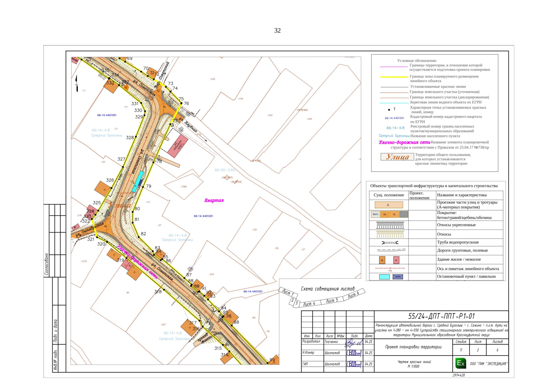Click developer name Ткаченко
Screen dimensions: 555x392
331,342
